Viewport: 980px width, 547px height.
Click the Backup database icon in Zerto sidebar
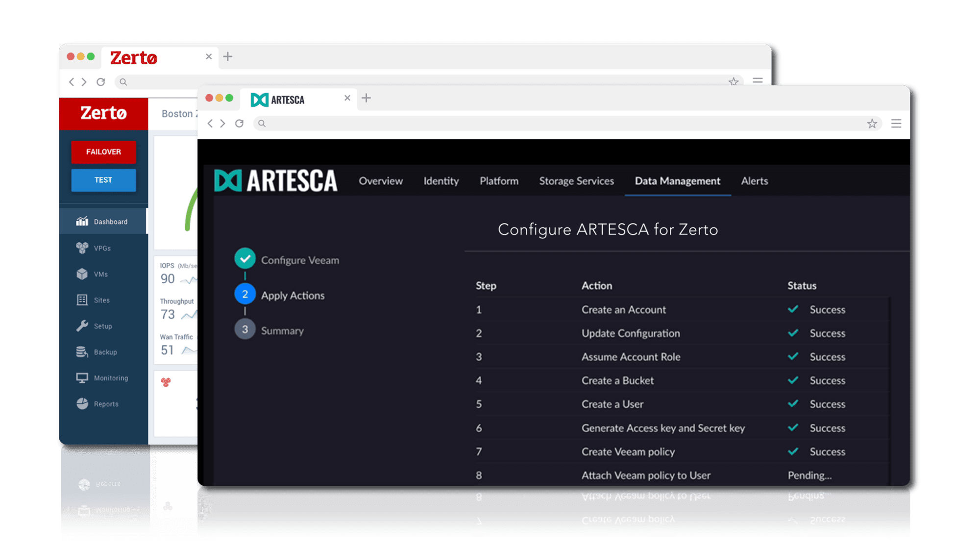[x=82, y=352]
